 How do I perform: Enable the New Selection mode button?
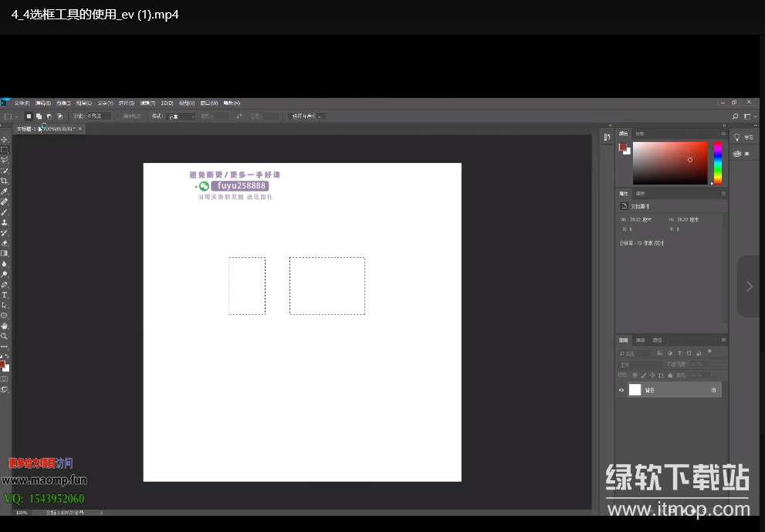pos(29,116)
